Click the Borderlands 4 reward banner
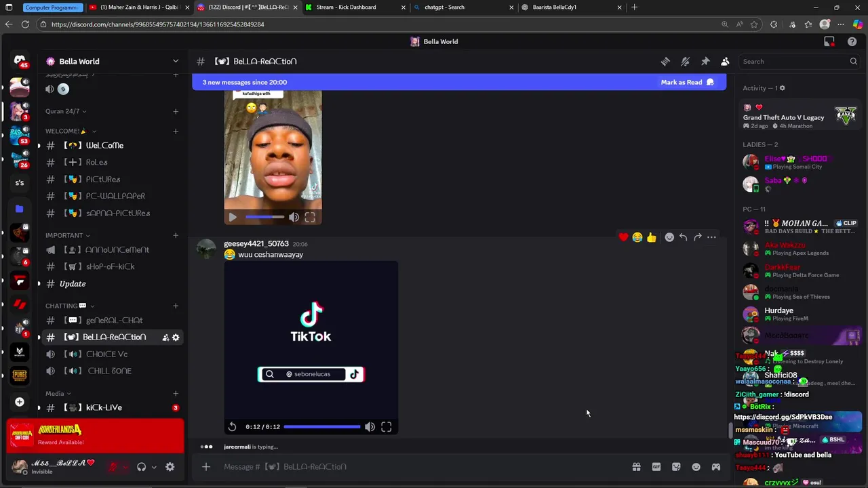 [x=95, y=436]
